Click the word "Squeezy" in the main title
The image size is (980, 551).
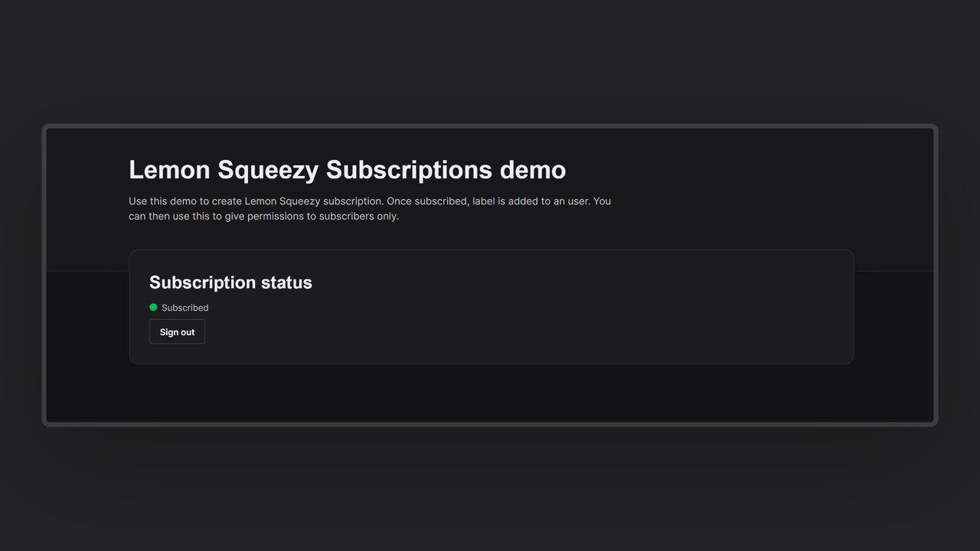click(268, 170)
